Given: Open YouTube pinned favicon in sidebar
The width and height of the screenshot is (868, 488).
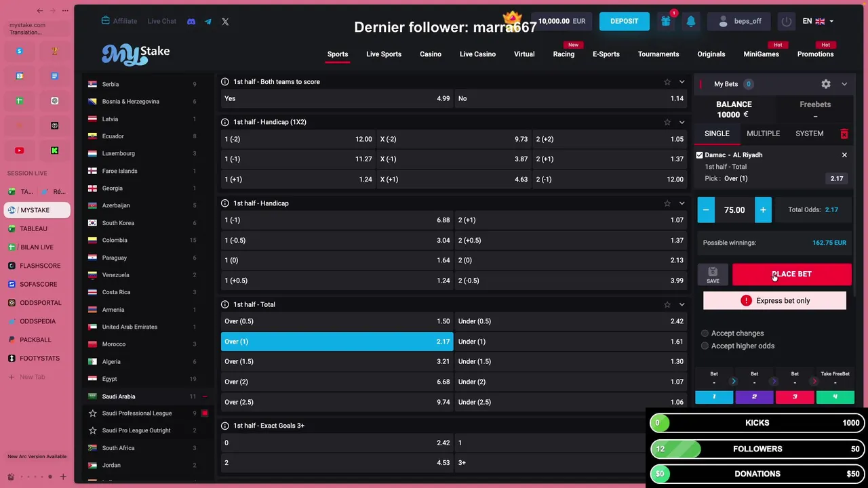Looking at the screenshot, I should (20, 150).
